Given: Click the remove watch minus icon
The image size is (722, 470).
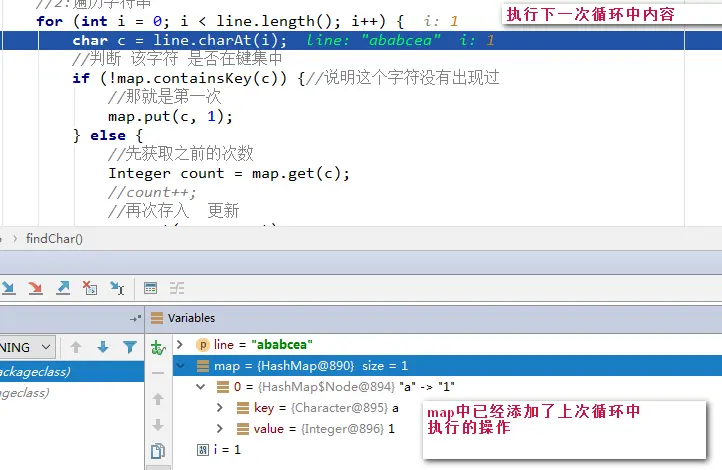Looking at the screenshot, I should click(x=158, y=373).
